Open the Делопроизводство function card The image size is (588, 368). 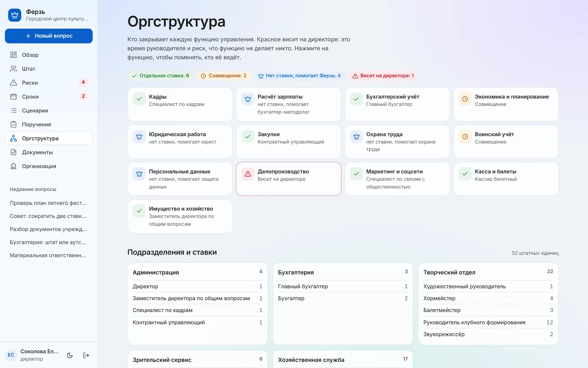point(288,179)
